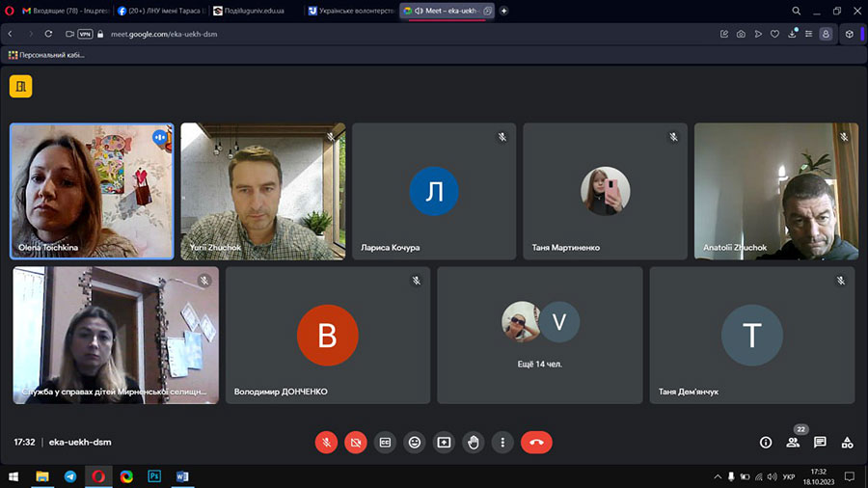Open the downloads icon in toolbar
This screenshot has width=868, height=488.
tap(792, 34)
